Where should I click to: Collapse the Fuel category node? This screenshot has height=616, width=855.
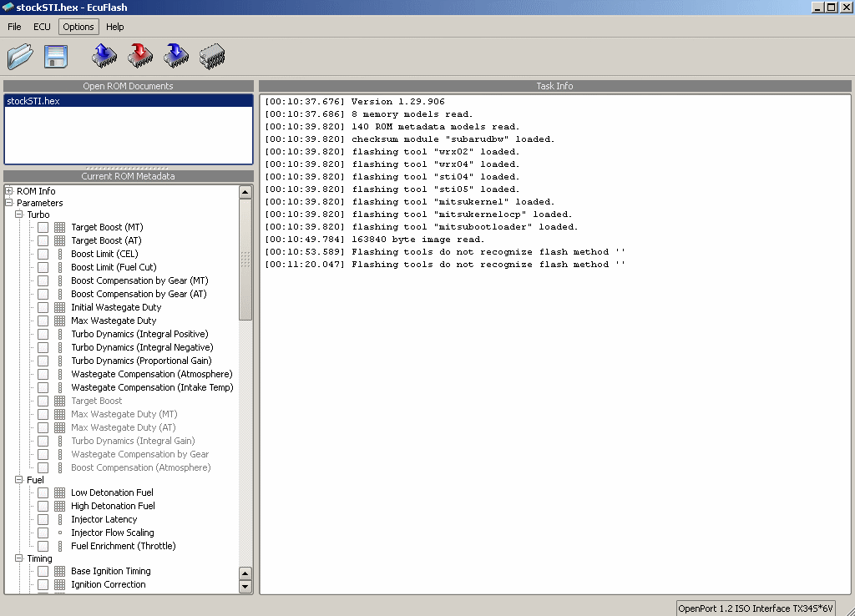pos(19,480)
